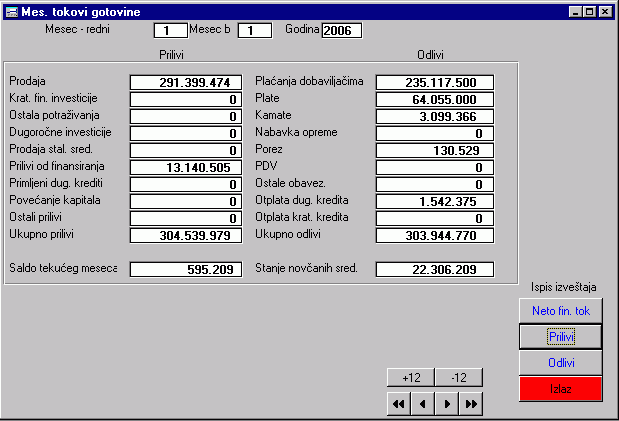Print the Odlivi report
This screenshot has height=421, width=619.
[x=561, y=363]
